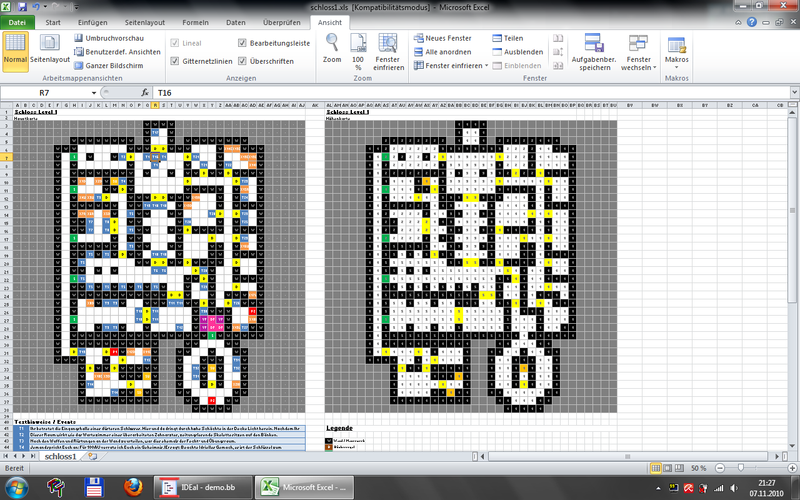
Task: Switch to Page Break preview in status bar
Action: click(x=678, y=468)
